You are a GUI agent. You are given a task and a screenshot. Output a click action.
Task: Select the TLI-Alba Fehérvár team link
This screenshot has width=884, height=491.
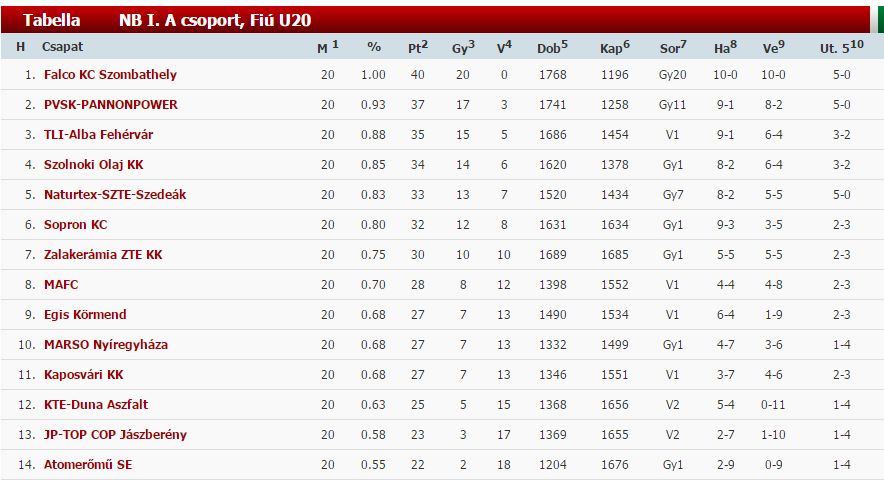98,135
